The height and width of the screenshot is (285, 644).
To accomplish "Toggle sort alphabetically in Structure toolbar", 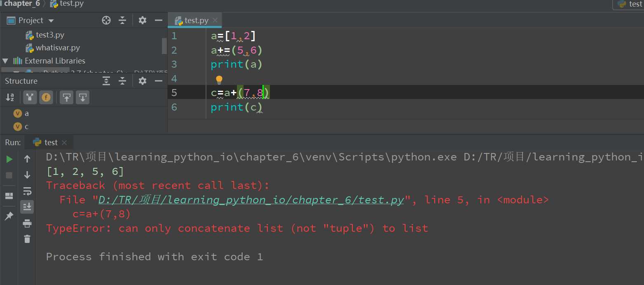I will (10, 97).
